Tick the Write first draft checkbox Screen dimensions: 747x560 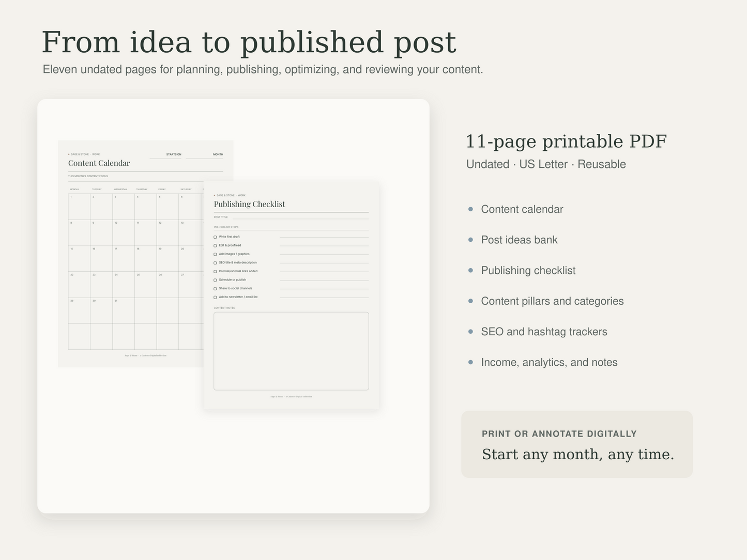coord(215,237)
